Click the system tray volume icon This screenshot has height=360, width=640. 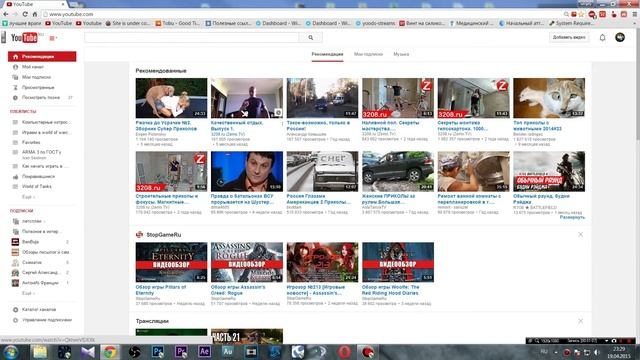(x=596, y=352)
